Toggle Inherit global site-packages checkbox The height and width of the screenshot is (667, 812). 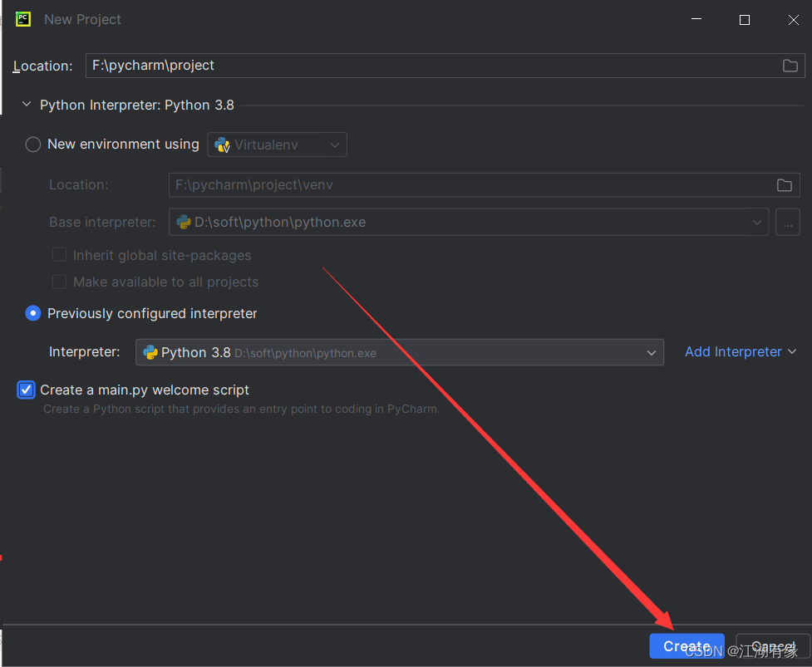[60, 254]
